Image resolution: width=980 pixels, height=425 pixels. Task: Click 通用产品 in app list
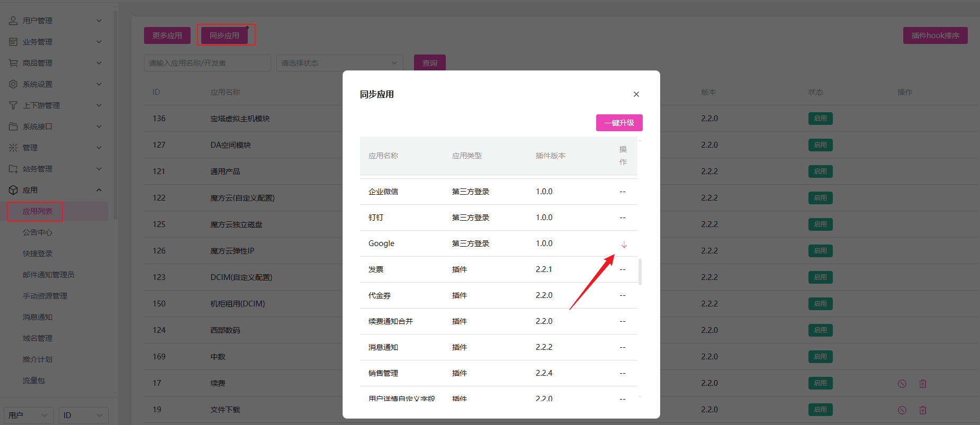pyautogui.click(x=225, y=171)
